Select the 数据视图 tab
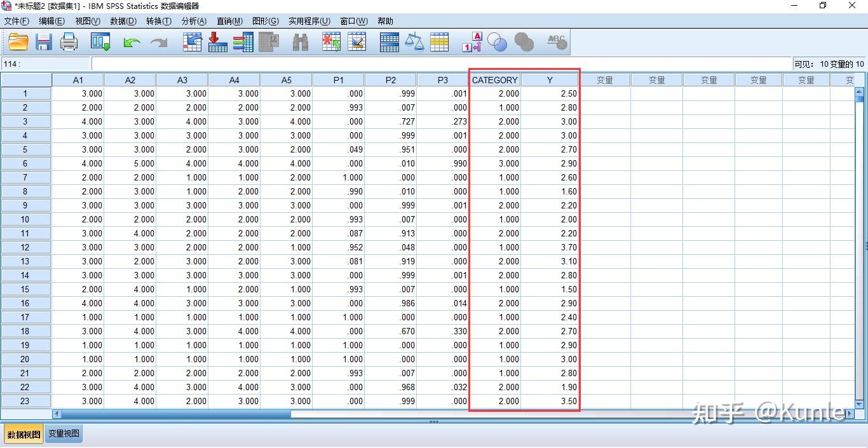 (x=24, y=433)
